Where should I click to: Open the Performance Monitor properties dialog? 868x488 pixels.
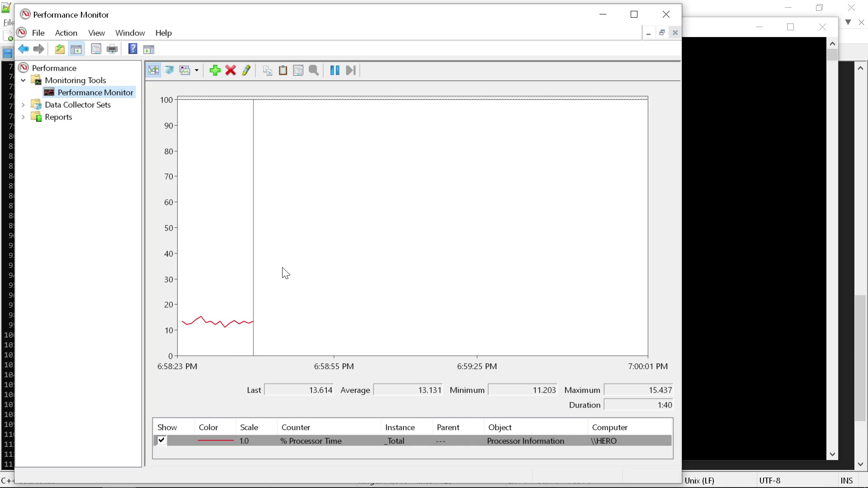click(298, 70)
